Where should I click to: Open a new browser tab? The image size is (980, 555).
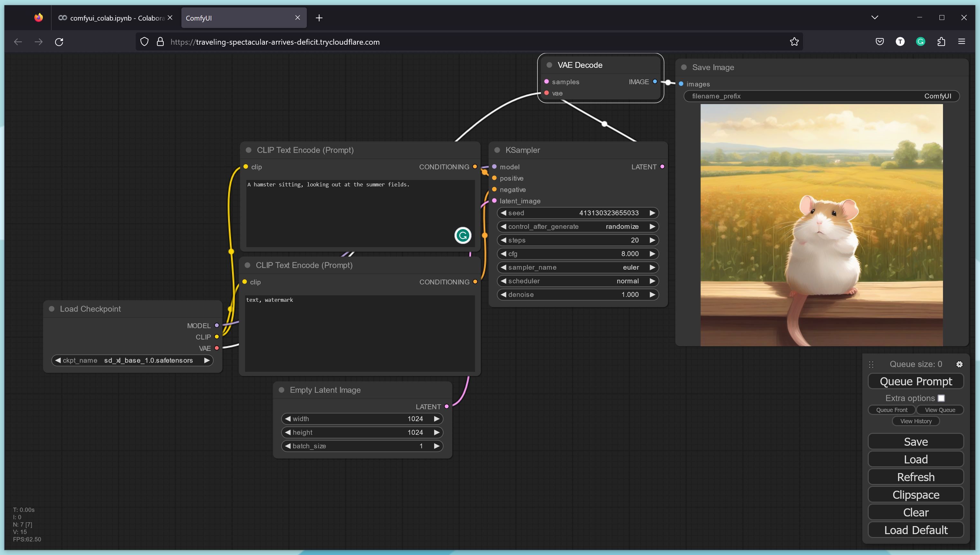pyautogui.click(x=319, y=18)
